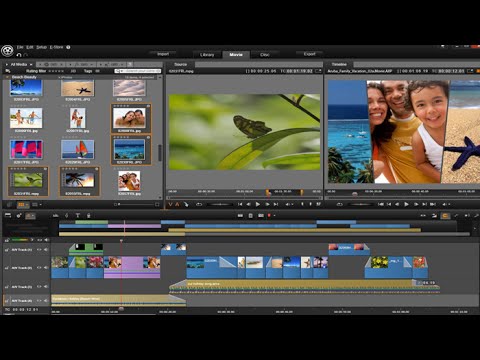Open the library view options dropdown arrow
This screenshot has height=360, width=480.
41,204
